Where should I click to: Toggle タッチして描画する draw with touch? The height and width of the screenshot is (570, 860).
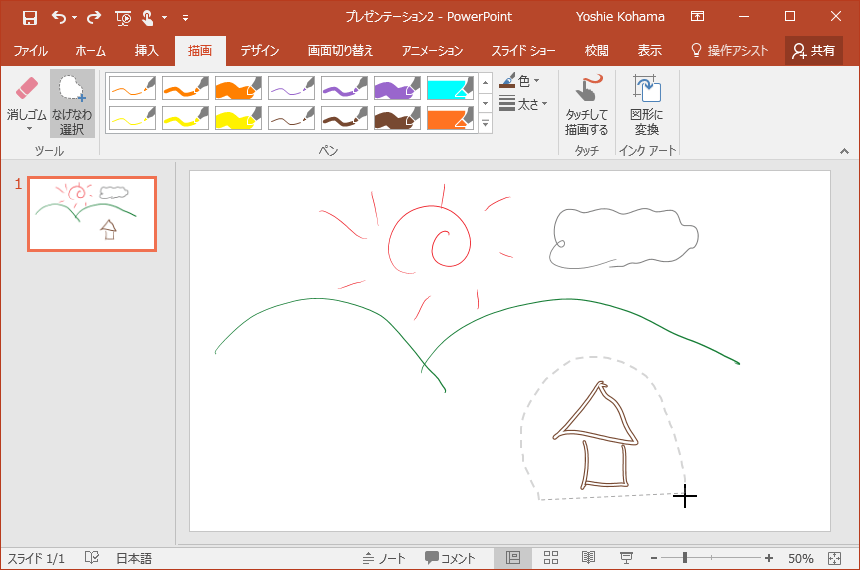pyautogui.click(x=587, y=105)
